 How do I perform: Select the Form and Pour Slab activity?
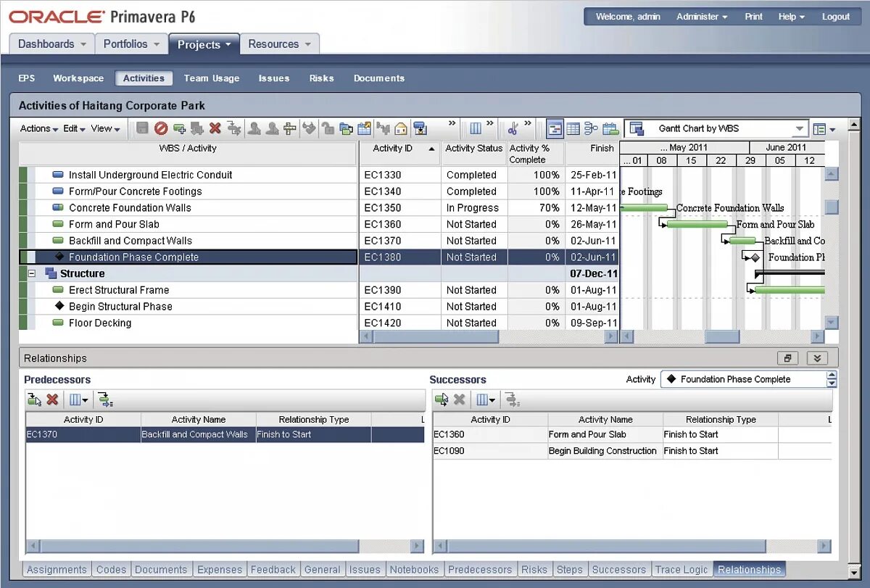click(188, 224)
